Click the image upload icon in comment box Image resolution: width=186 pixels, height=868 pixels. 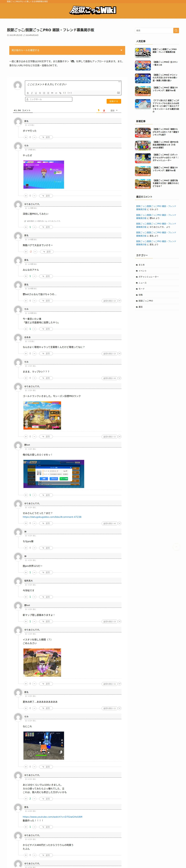[x=118, y=93]
